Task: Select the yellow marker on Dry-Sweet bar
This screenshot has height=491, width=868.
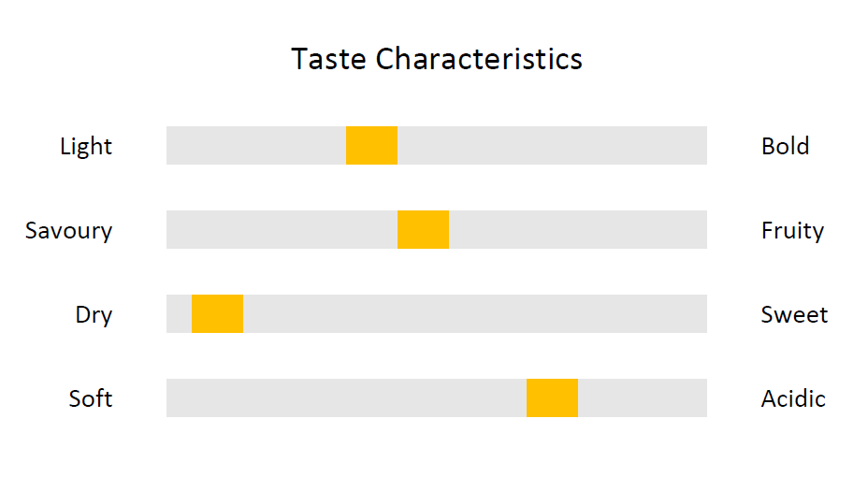Action: 217,314
